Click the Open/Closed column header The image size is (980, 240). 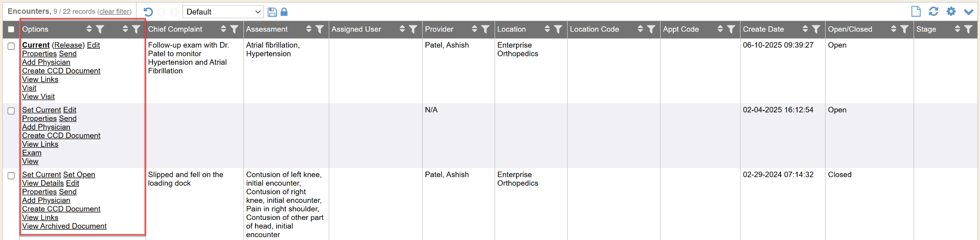pos(850,29)
